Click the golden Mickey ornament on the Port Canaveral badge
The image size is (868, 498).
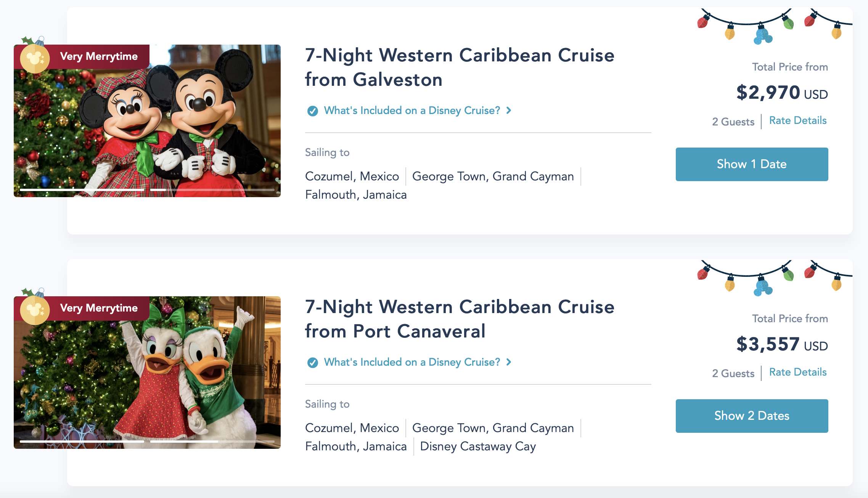pyautogui.click(x=34, y=310)
